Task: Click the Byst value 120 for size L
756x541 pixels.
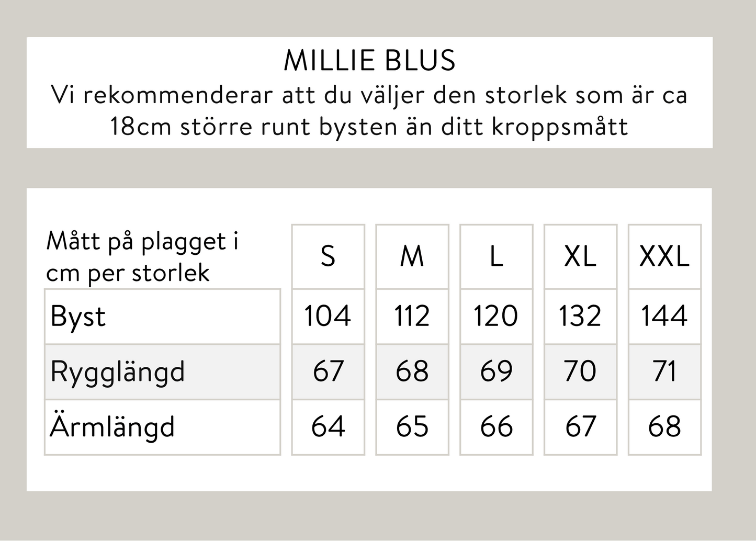Action: (496, 317)
